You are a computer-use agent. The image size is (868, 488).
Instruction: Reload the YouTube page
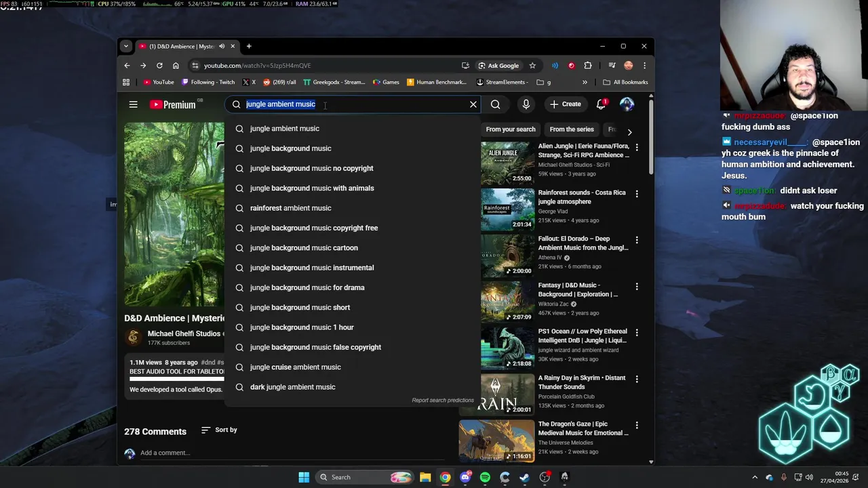159,66
